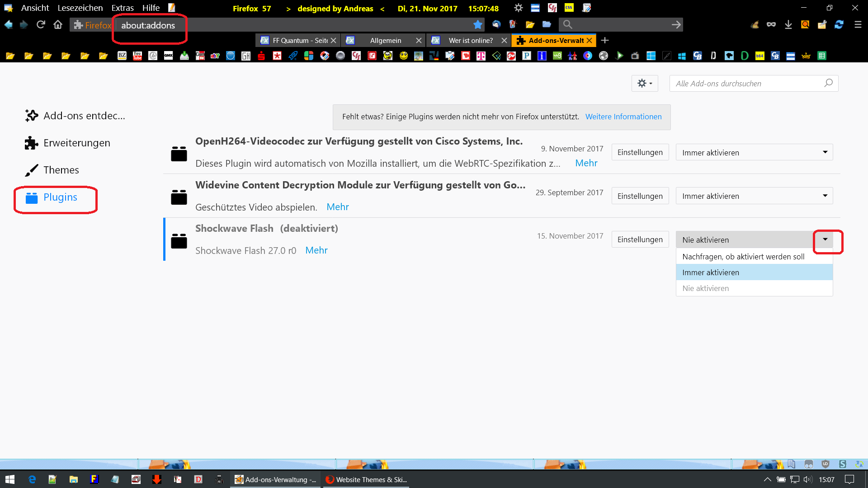Open a new tab with plus icon
This screenshot has height=488, width=868.
click(x=605, y=40)
